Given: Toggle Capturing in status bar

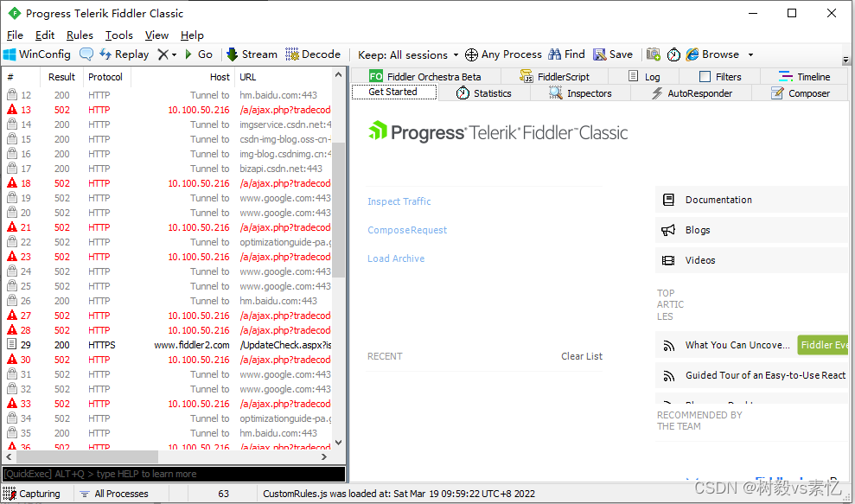Looking at the screenshot, I should point(33,494).
